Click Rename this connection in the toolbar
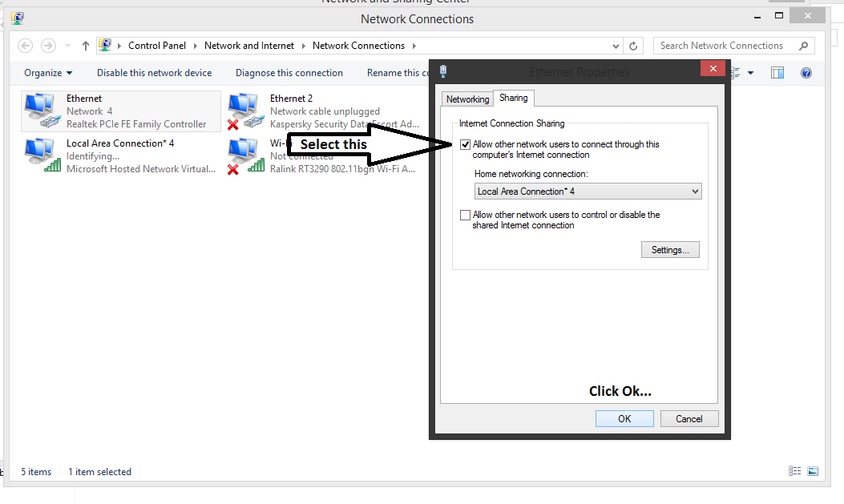Viewport: 844px width, 504px height. coord(398,73)
